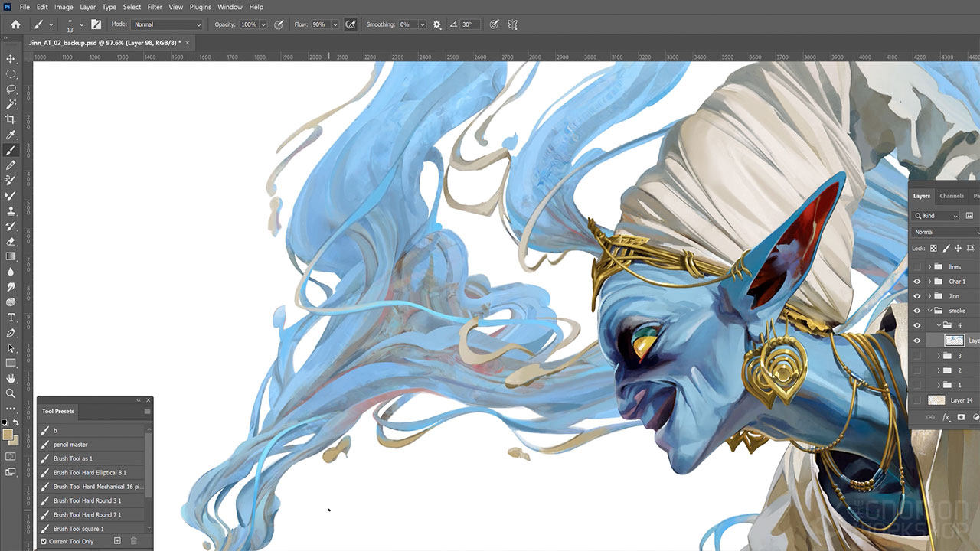Expand the Char 1 layer group
This screenshot has height=551, width=980.
[x=929, y=282]
